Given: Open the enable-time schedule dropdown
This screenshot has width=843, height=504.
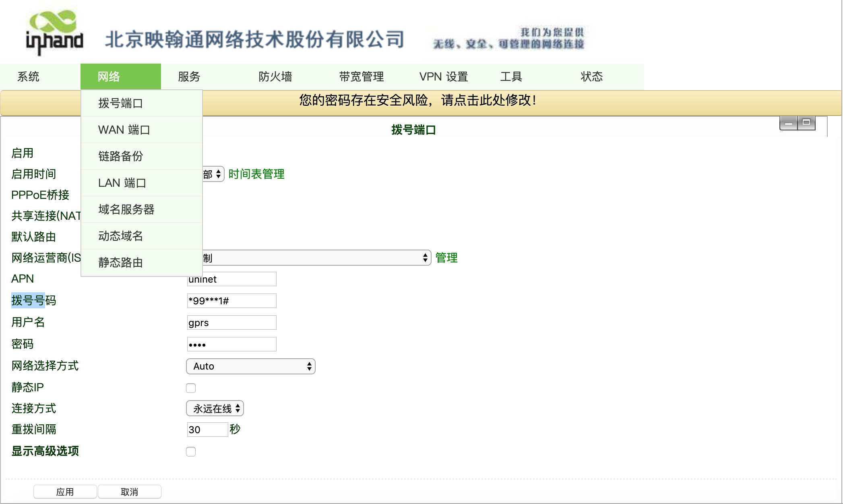Looking at the screenshot, I should tap(213, 174).
